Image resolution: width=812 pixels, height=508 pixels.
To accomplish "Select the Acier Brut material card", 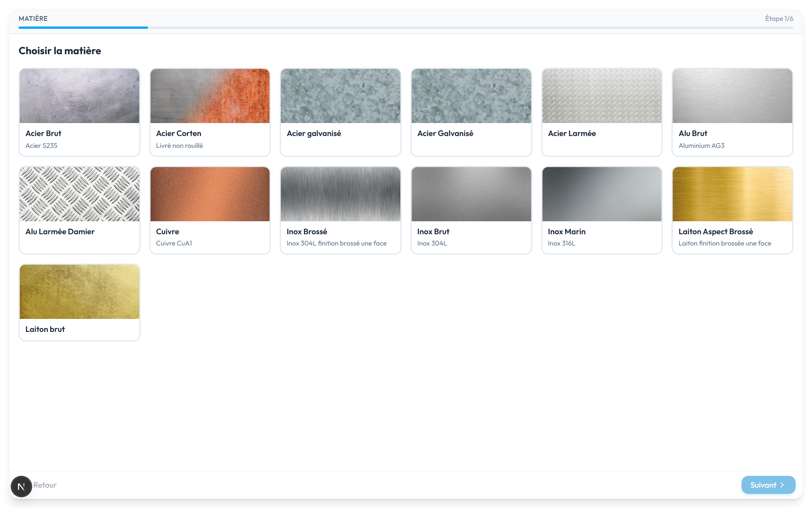I will point(80,112).
